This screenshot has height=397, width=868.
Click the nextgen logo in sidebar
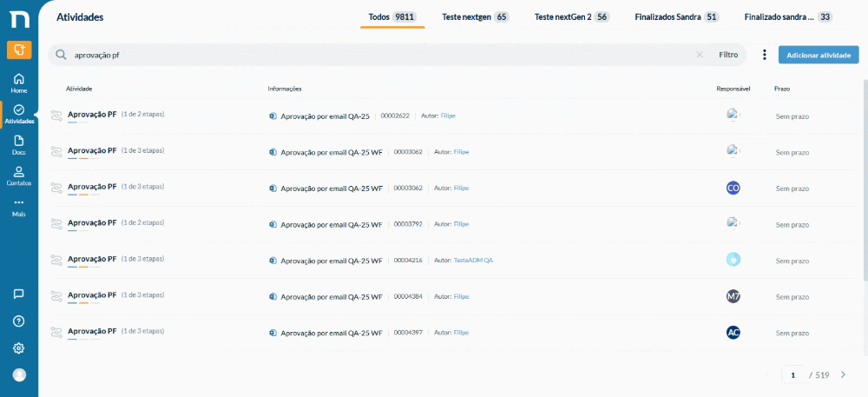tap(19, 19)
